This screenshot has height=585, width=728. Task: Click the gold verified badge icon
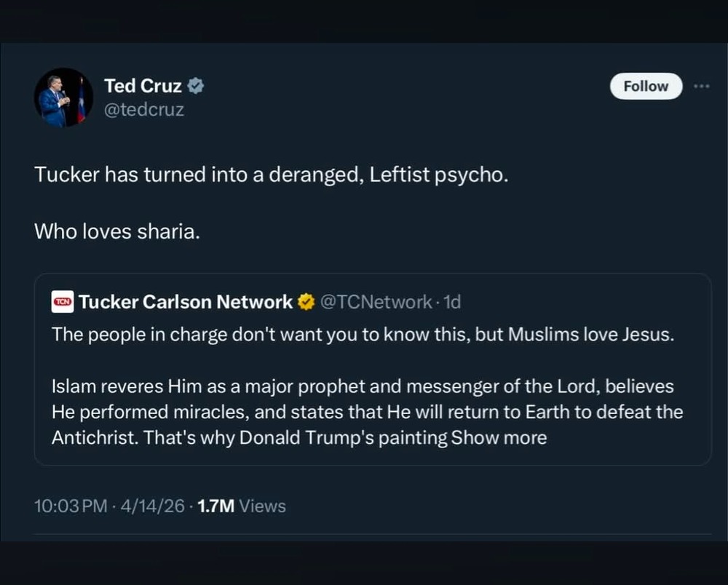pos(306,301)
